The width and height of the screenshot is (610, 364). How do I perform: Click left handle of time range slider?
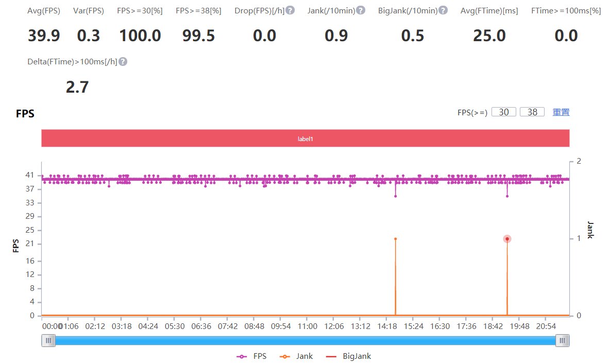click(48, 340)
